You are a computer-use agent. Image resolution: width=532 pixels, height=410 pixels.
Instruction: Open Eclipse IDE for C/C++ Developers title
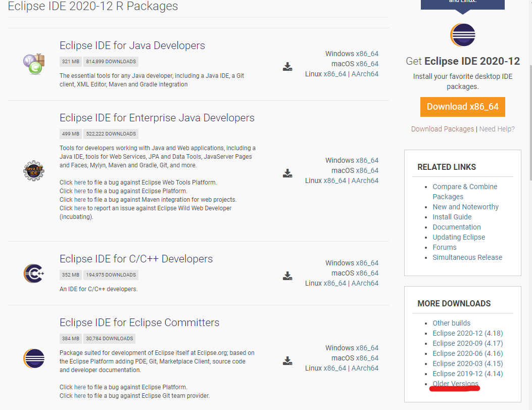[136, 259]
